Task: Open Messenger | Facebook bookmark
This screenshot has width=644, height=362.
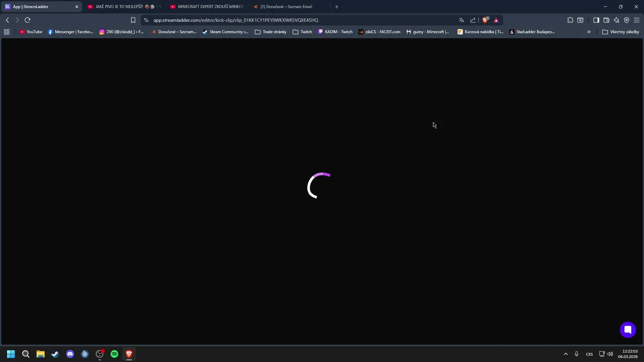Action: point(70,32)
